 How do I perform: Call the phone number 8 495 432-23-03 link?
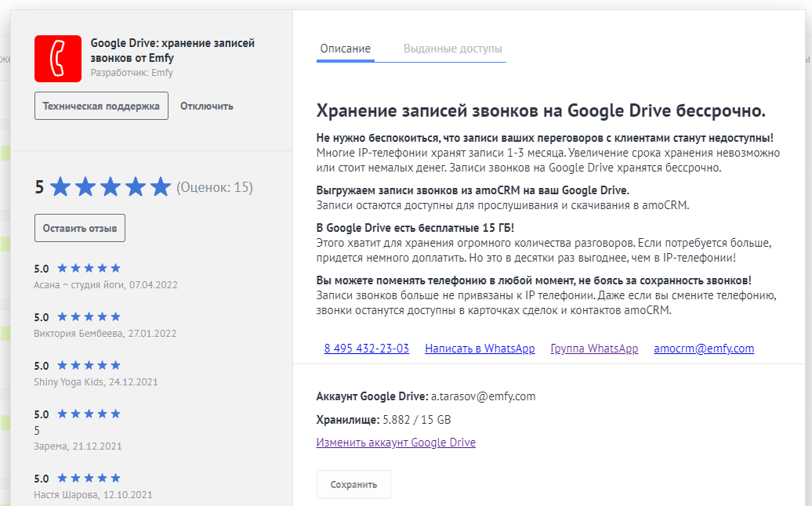pyautogui.click(x=367, y=349)
